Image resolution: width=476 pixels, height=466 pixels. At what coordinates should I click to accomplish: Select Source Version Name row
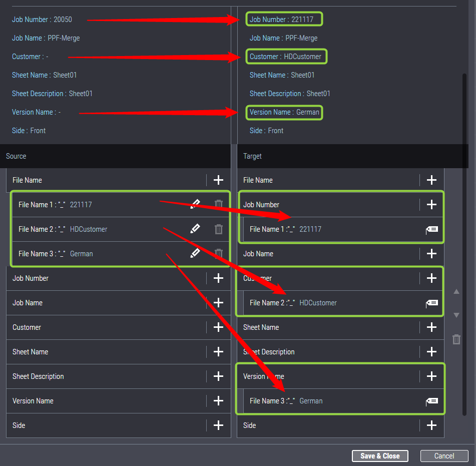pos(100,401)
